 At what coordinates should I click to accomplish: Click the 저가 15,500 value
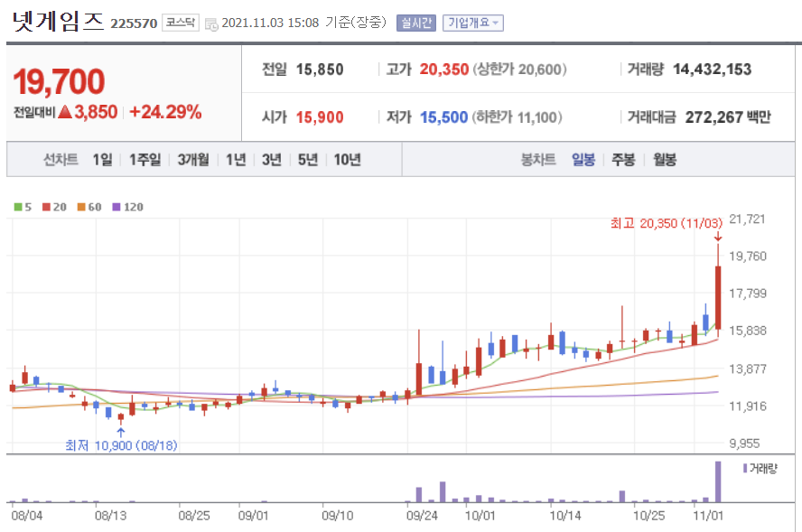[x=444, y=117]
